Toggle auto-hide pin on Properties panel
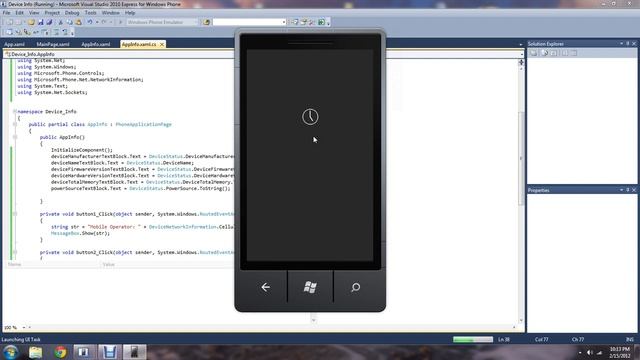Screen dimensions: 640x360 point(628,190)
